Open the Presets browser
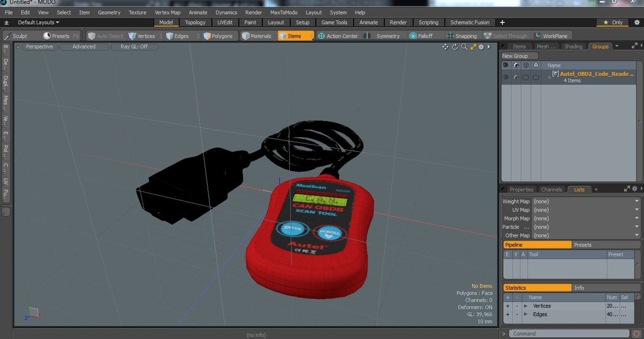 61,36
